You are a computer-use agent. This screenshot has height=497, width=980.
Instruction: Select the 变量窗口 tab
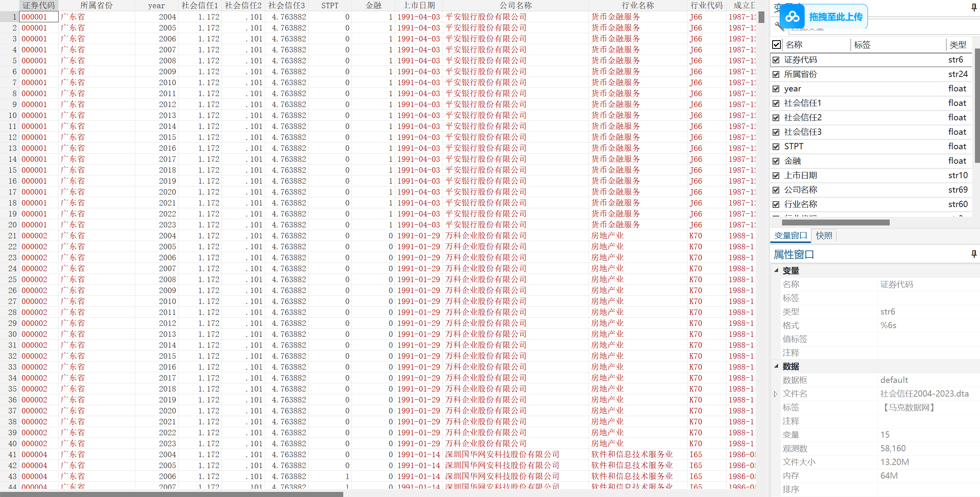point(791,236)
